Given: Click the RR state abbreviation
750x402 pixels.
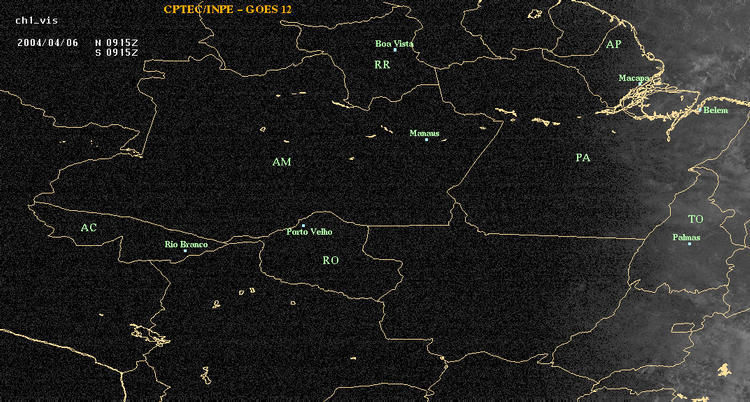Looking at the screenshot, I should click(x=382, y=65).
